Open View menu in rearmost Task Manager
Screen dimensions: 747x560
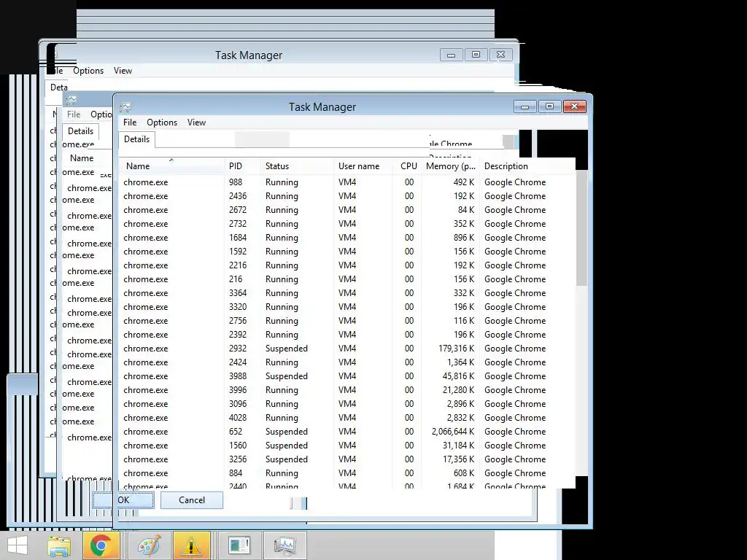click(123, 71)
